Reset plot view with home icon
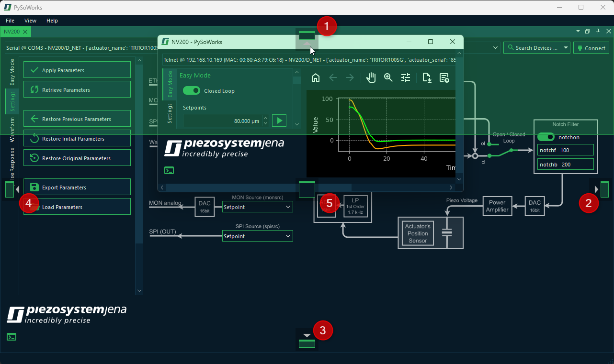 pyautogui.click(x=315, y=77)
